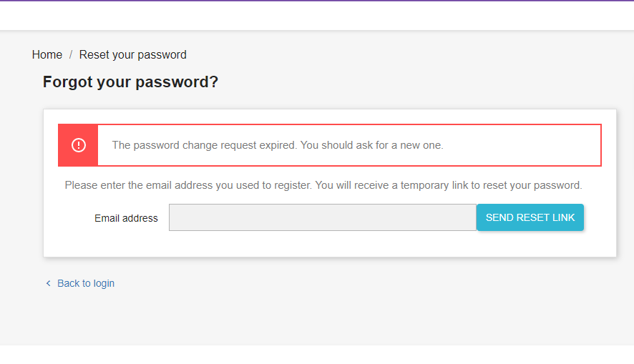Click the white footer area at the bottom
Image resolution: width=634 pixels, height=364 pixels.
(317, 355)
